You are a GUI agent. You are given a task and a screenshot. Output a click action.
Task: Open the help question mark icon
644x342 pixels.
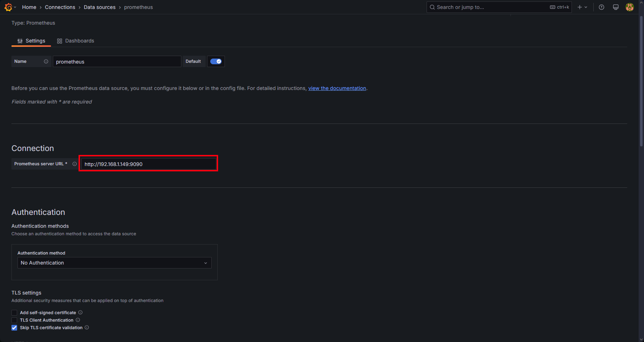(x=602, y=7)
